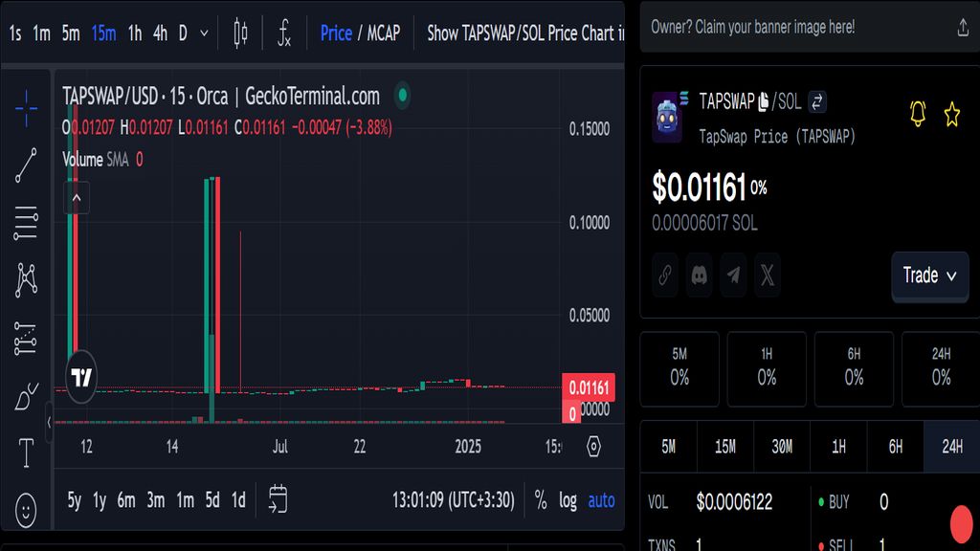
Task: Set chart range to 5y
Action: (75, 500)
